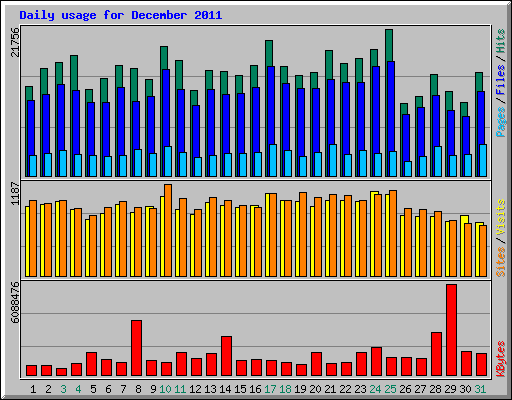Click day label '6' on the x-axis

point(108,389)
